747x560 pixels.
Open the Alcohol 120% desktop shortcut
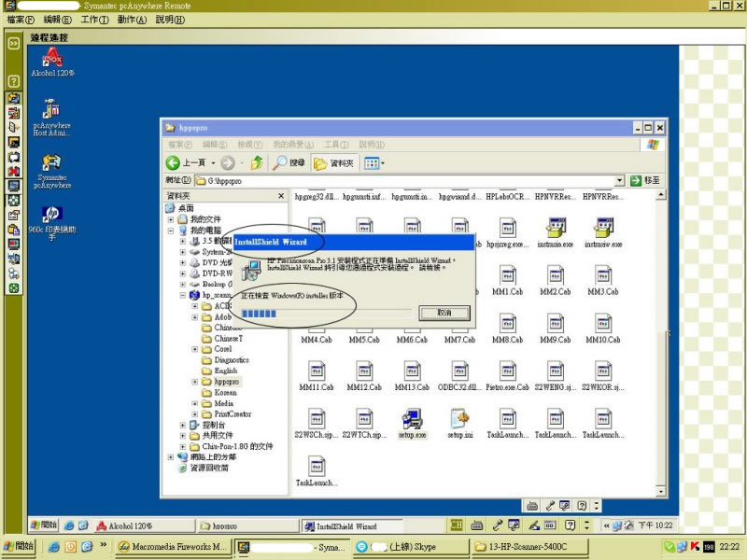tap(52, 61)
